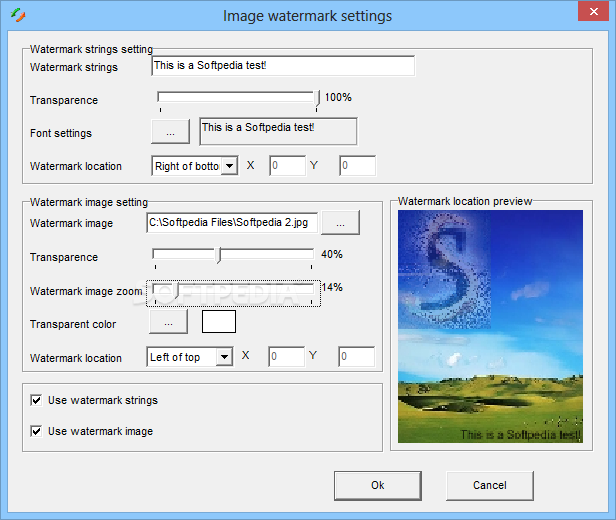Click the font preview sample box
Image resolution: width=616 pixels, height=520 pixels.
tap(278, 131)
